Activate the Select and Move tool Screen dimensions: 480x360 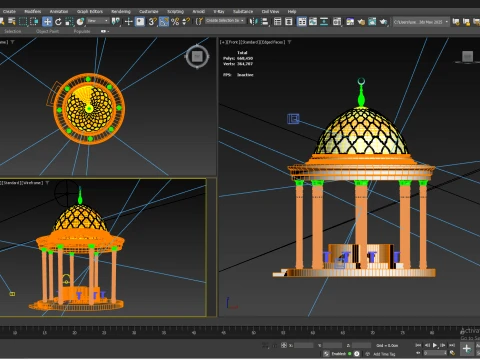[x=47, y=22]
